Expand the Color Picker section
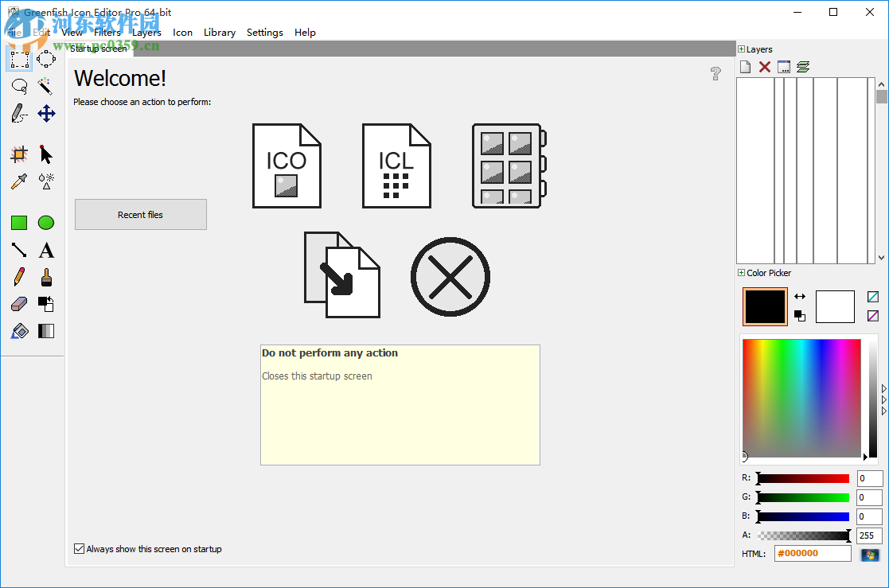889x588 pixels. (740, 273)
